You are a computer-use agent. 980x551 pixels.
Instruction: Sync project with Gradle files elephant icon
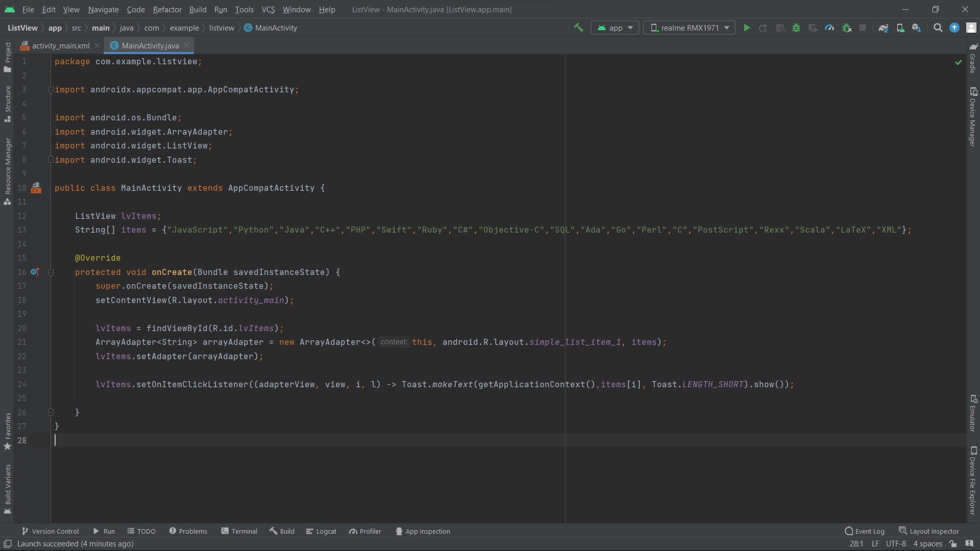tap(884, 28)
